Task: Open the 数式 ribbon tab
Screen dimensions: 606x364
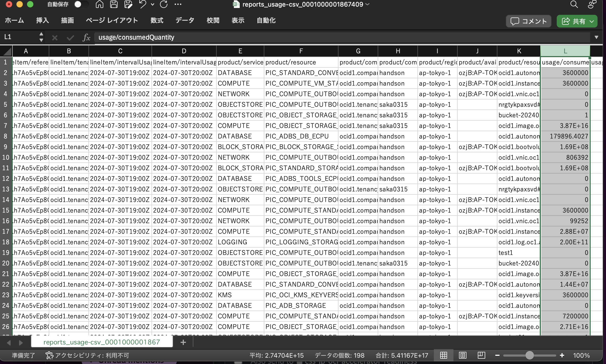Action: 157,20
